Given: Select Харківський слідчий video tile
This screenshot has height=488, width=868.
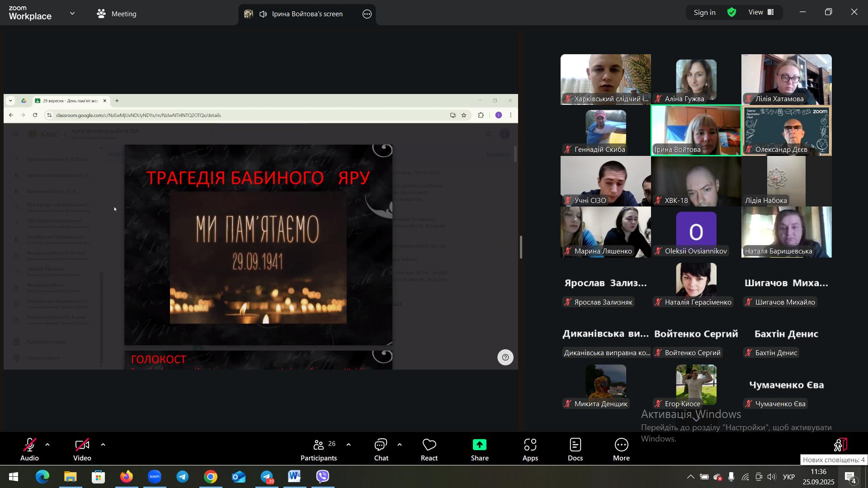Looking at the screenshot, I should click(x=606, y=80).
